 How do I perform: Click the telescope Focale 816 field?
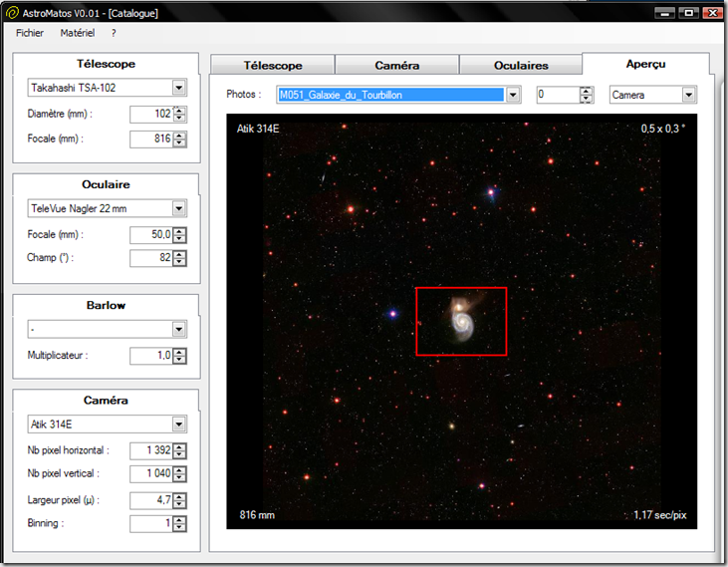click(x=151, y=139)
